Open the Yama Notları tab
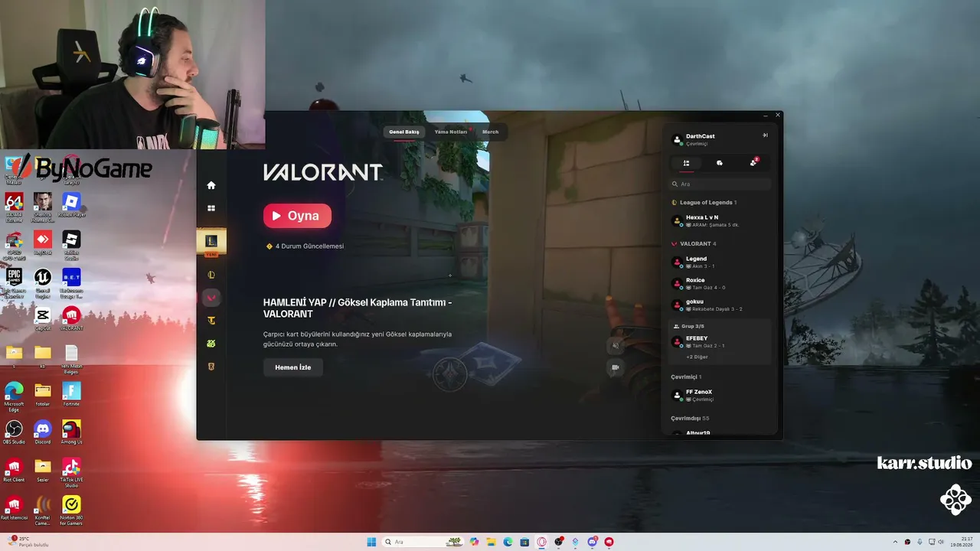The height and width of the screenshot is (551, 980). coord(451,132)
